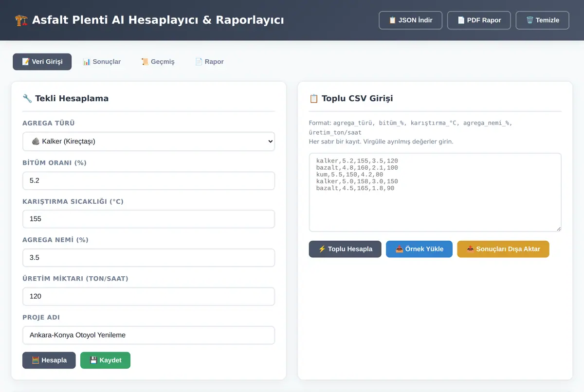Click the textarea resize grip corner
This screenshot has width=584, height=392.
click(x=558, y=229)
